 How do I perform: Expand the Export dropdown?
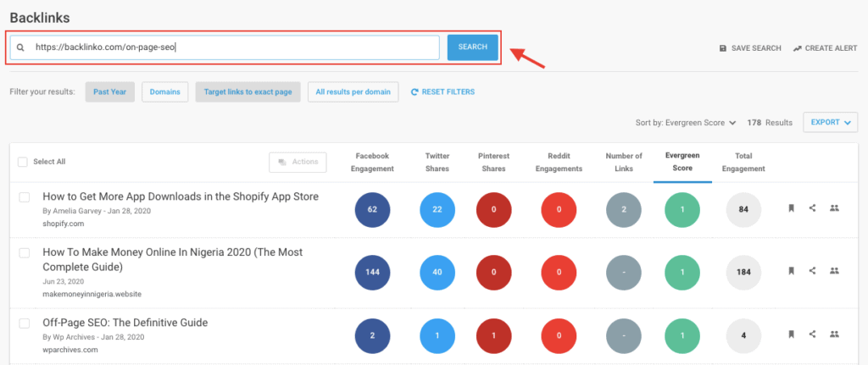pyautogui.click(x=830, y=123)
